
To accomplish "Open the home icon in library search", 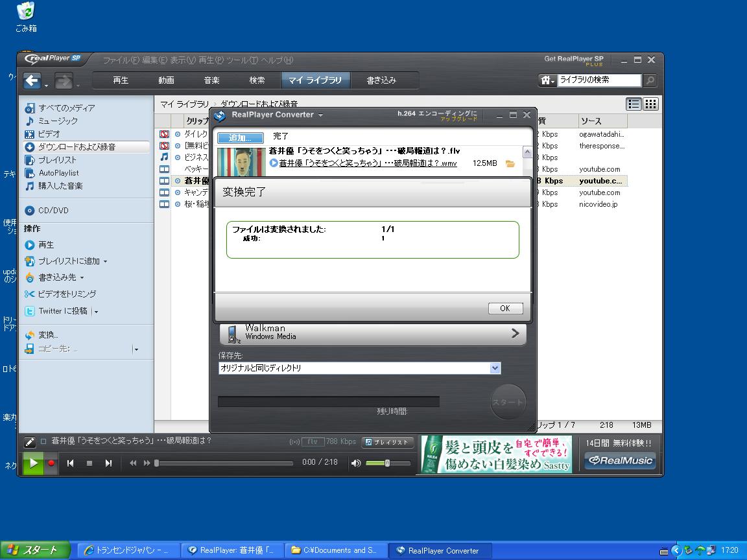I will click(x=546, y=80).
